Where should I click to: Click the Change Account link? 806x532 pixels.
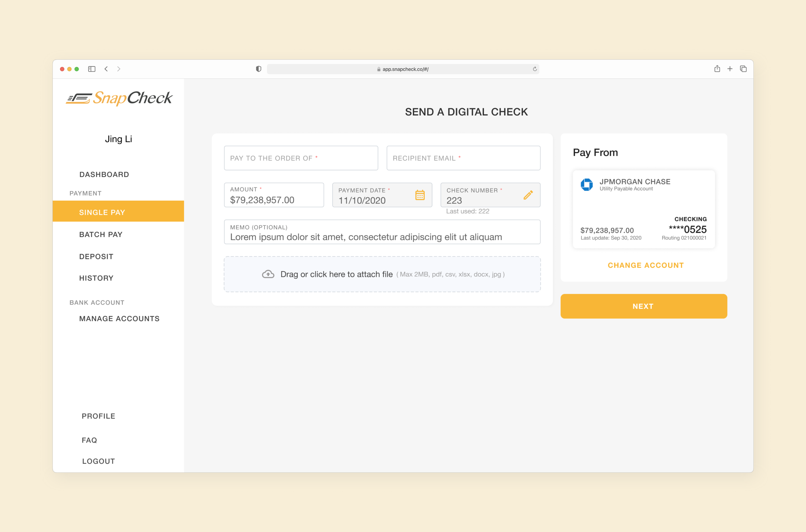[645, 265]
